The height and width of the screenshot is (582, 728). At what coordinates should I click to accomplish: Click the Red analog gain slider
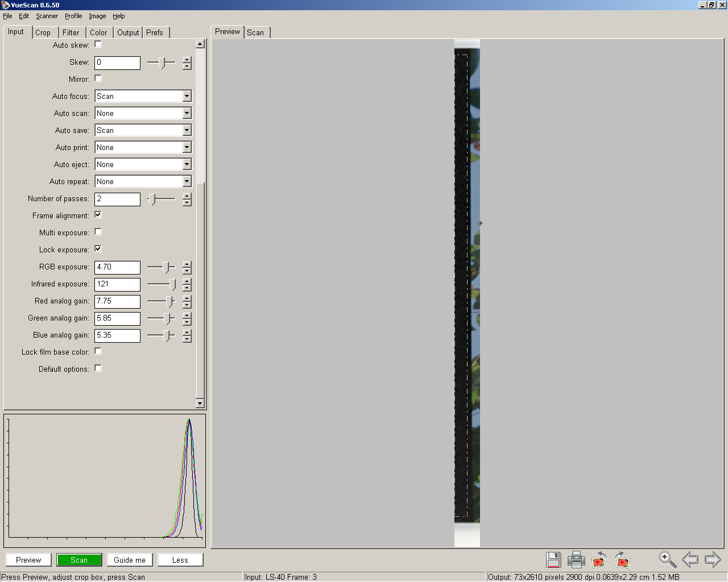tap(162, 301)
